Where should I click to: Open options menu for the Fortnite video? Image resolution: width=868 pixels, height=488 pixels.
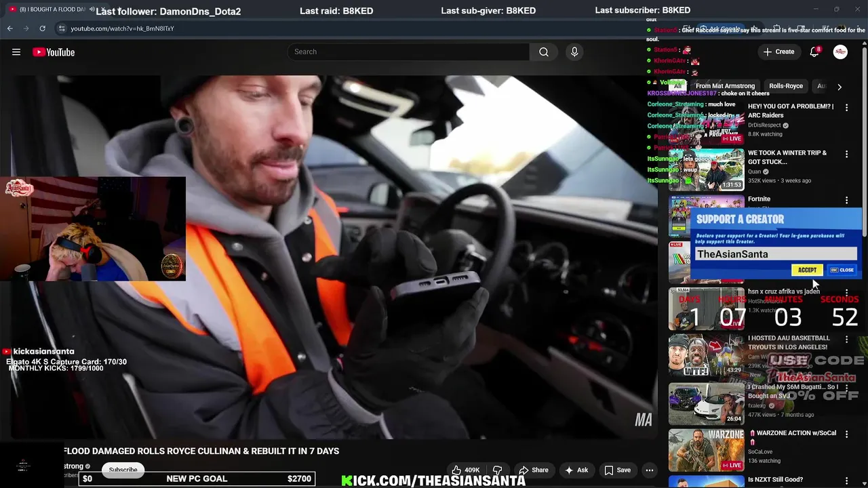coord(846,200)
